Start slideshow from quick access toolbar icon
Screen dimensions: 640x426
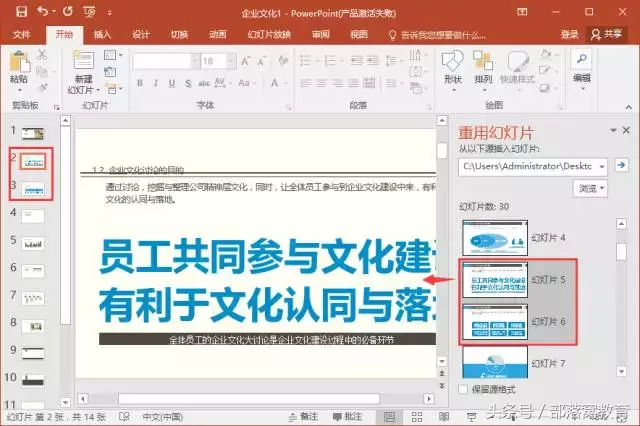pyautogui.click(x=89, y=12)
